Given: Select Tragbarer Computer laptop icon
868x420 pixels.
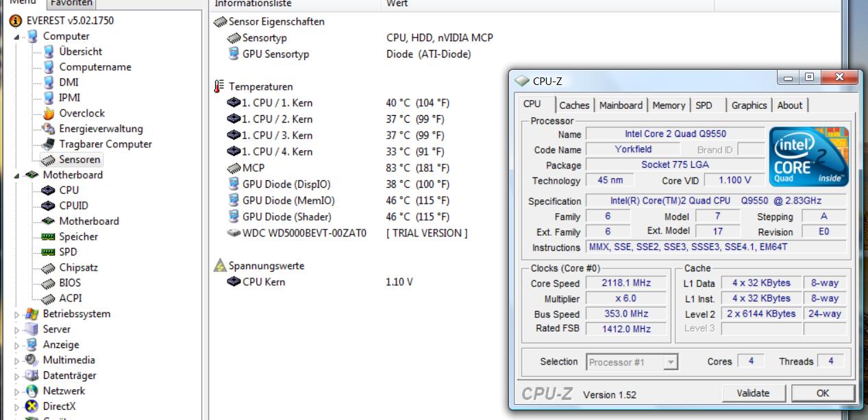Looking at the screenshot, I should 49,144.
